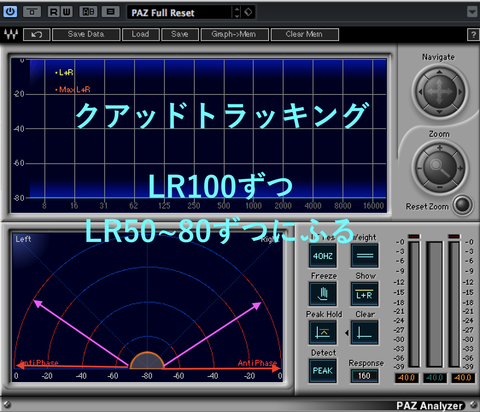The width and height of the screenshot is (480, 412).
Task: Click the left meter -40.0 peak readout
Action: [407, 378]
